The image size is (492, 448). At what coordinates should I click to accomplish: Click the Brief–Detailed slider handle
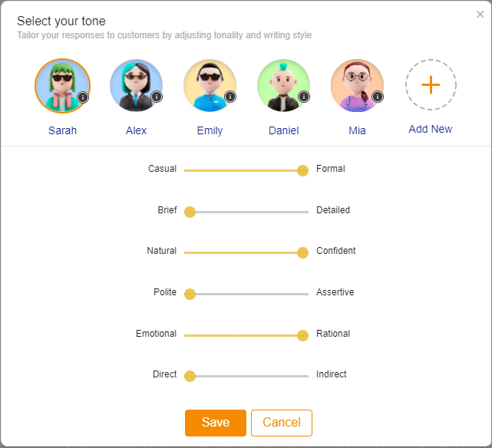[190, 212]
